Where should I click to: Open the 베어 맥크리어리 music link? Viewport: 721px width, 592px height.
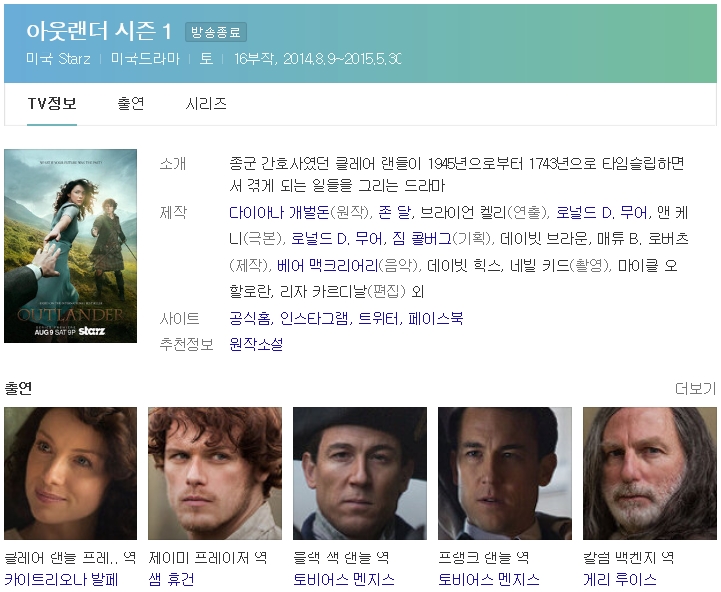[327, 265]
